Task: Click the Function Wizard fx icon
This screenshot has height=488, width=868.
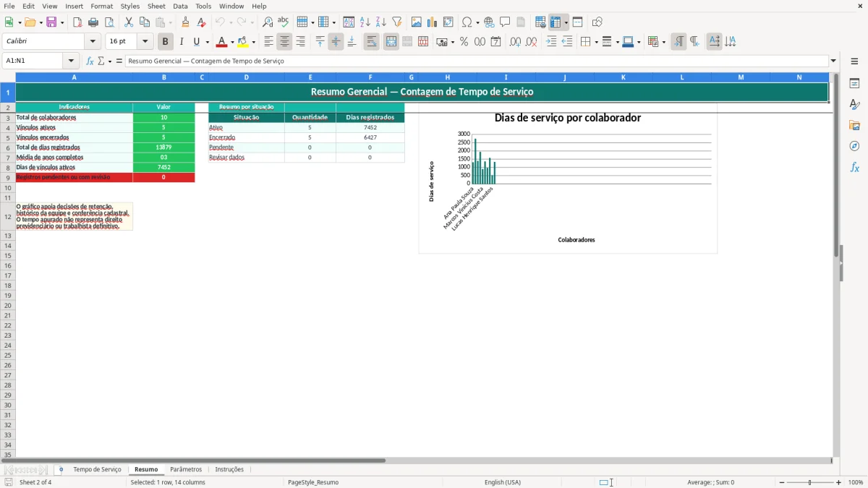Action: pyautogui.click(x=90, y=61)
